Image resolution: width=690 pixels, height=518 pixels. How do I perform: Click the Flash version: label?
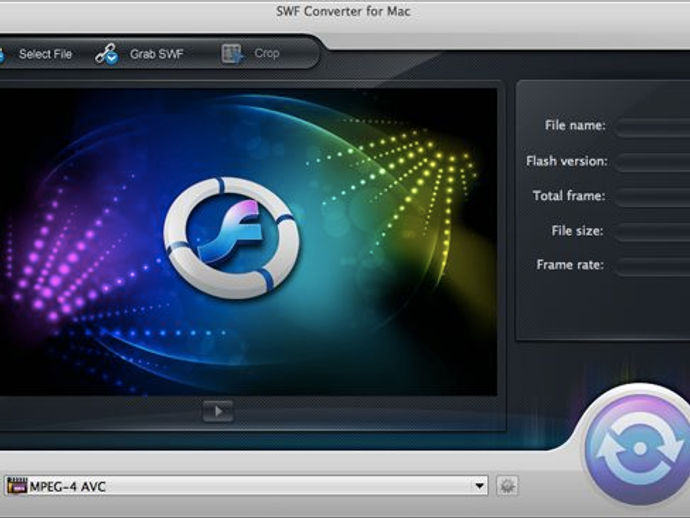click(x=567, y=161)
